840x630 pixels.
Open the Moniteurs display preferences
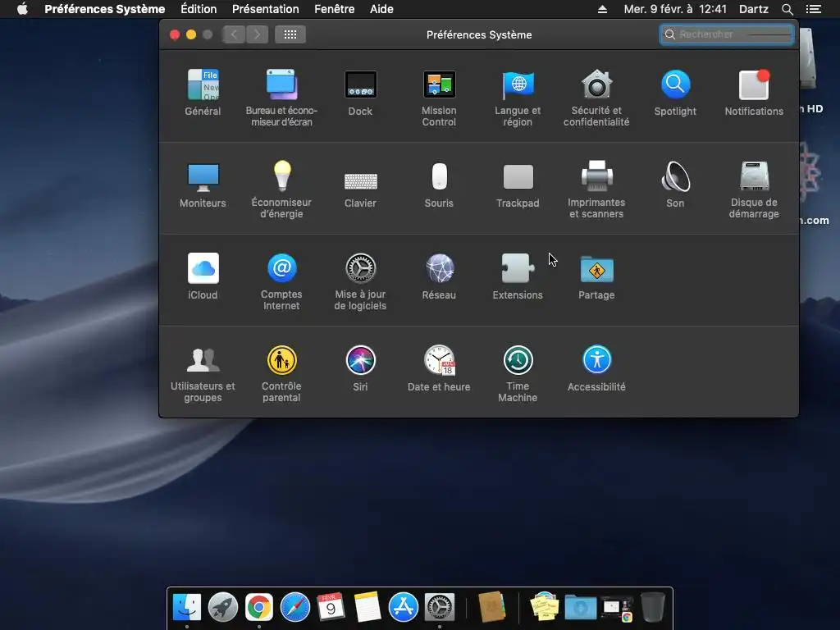(x=203, y=185)
